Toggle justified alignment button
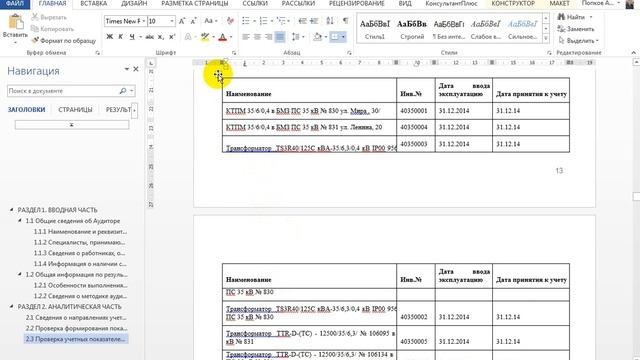This screenshot has height=360, width=640. 280,37
